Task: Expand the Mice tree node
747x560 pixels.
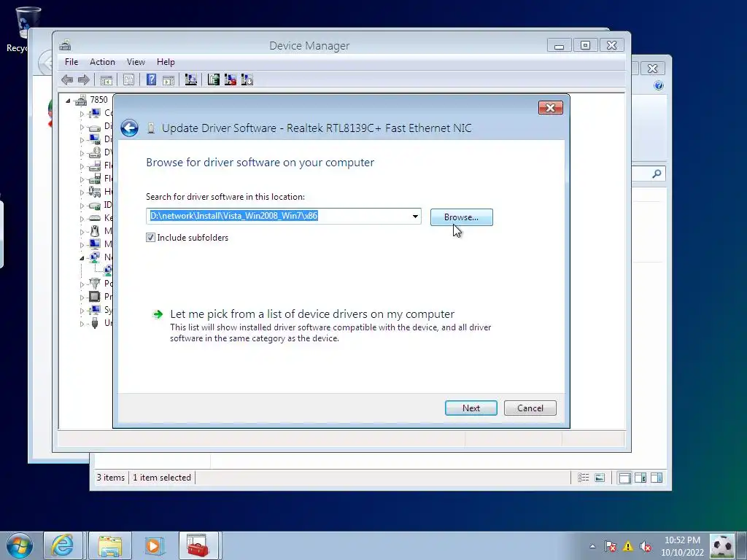Action: [82, 232]
